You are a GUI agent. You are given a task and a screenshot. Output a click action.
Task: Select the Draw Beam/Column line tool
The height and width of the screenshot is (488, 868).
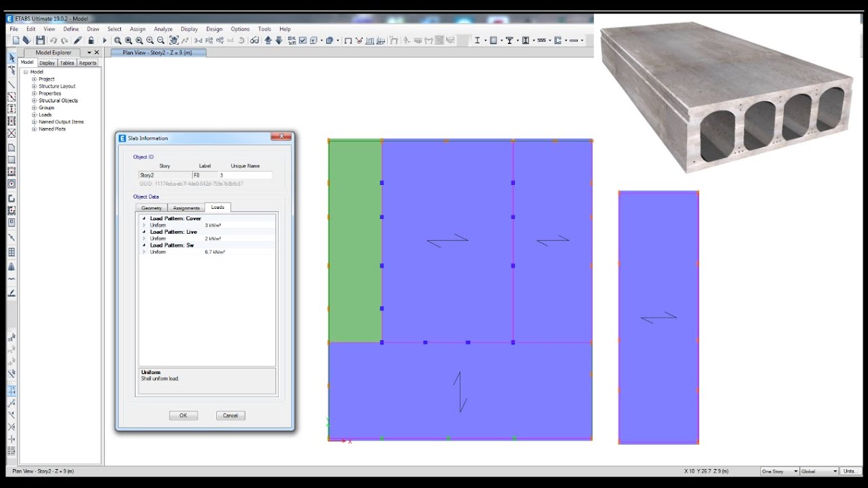pos(12,85)
